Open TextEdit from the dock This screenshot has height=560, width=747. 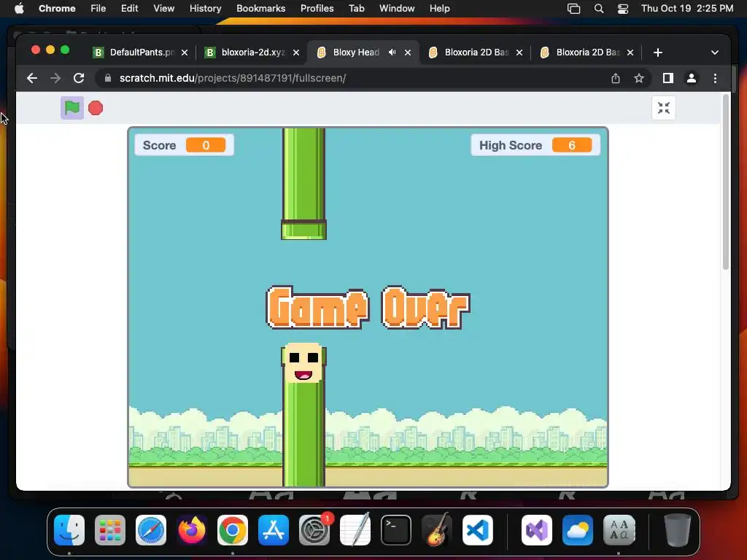[x=355, y=529]
